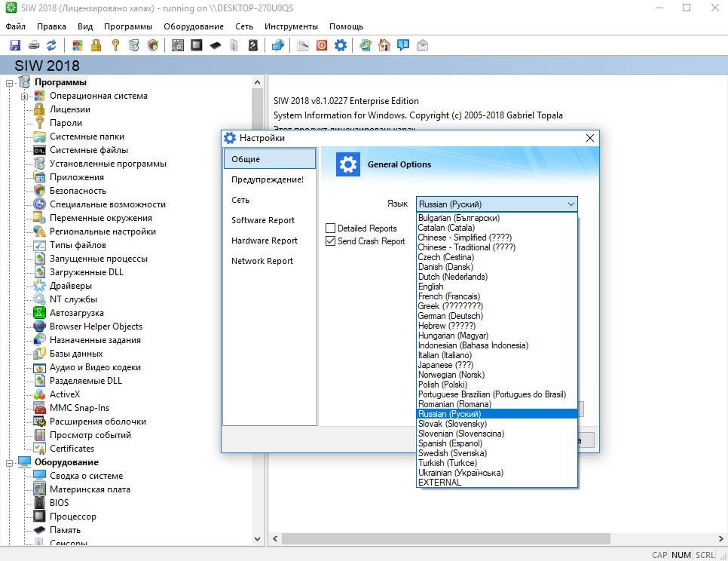Click the Save (floppy disk) toolbar icon

click(x=15, y=45)
